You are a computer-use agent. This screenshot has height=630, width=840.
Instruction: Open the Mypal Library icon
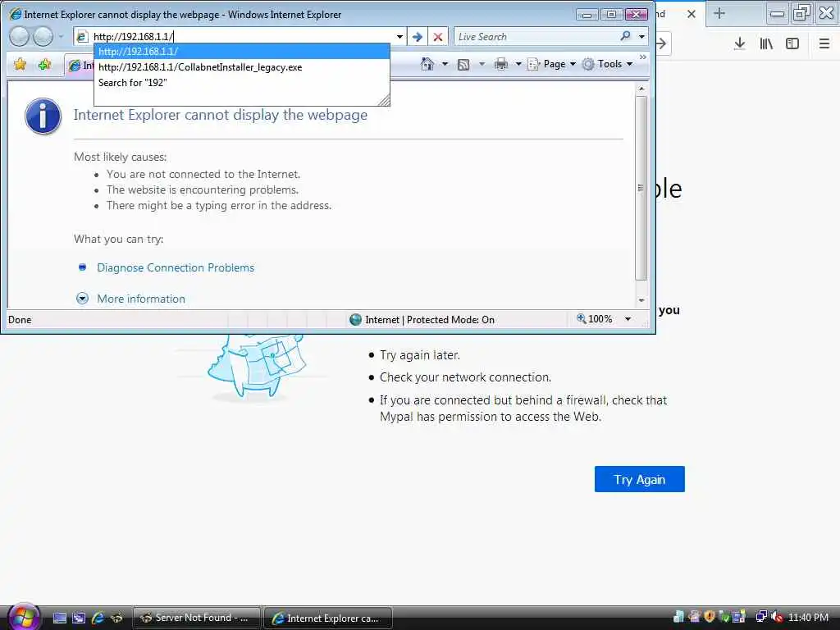(766, 43)
